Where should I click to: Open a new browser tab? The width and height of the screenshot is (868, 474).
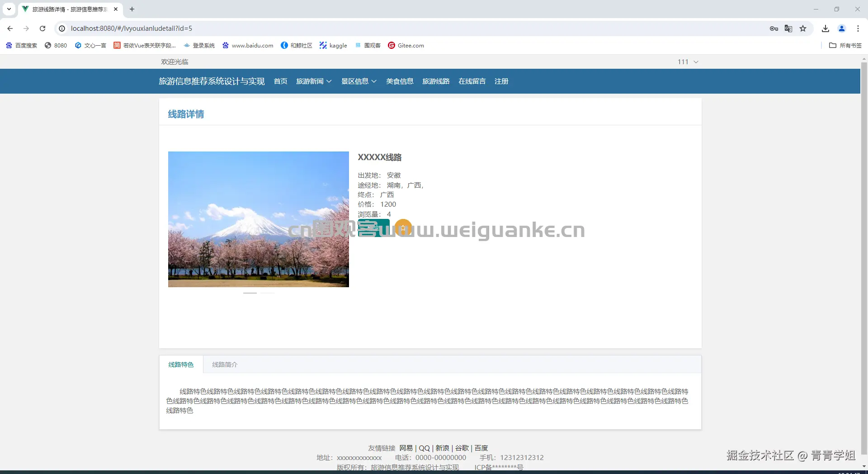[132, 9]
